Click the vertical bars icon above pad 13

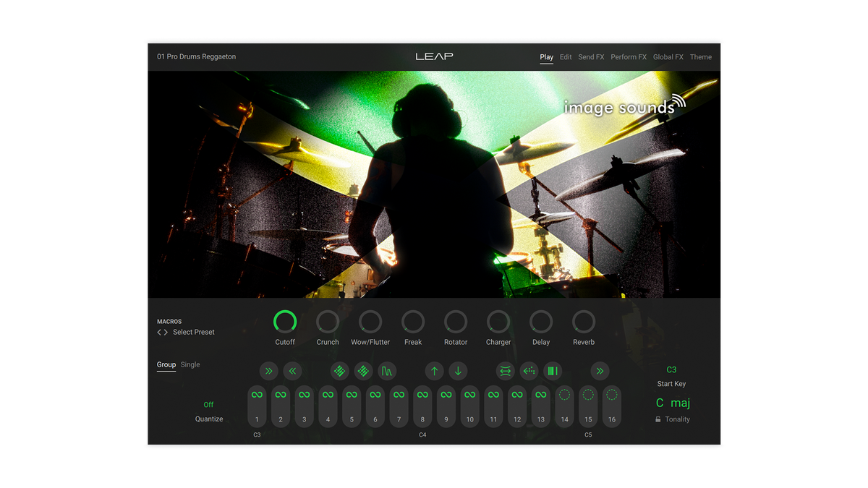(x=553, y=372)
